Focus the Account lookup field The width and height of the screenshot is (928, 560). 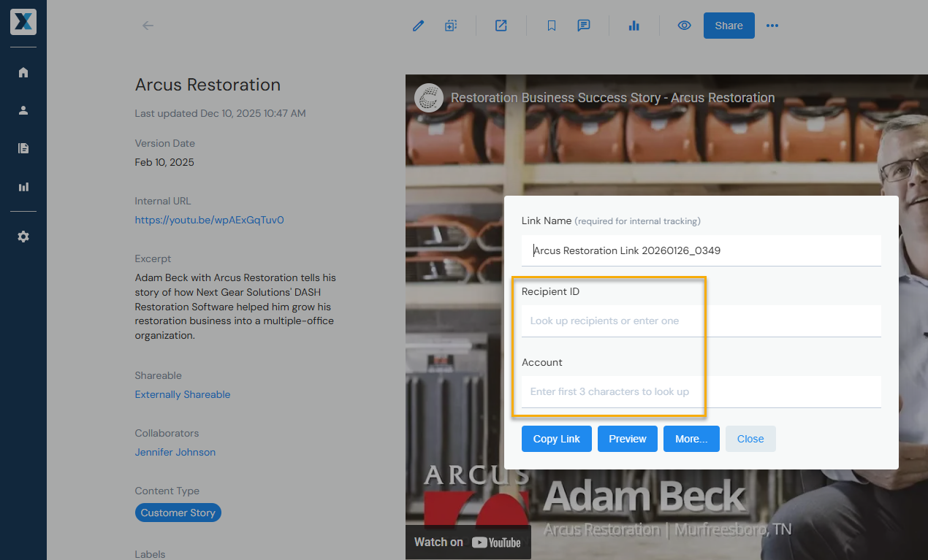[x=701, y=391]
